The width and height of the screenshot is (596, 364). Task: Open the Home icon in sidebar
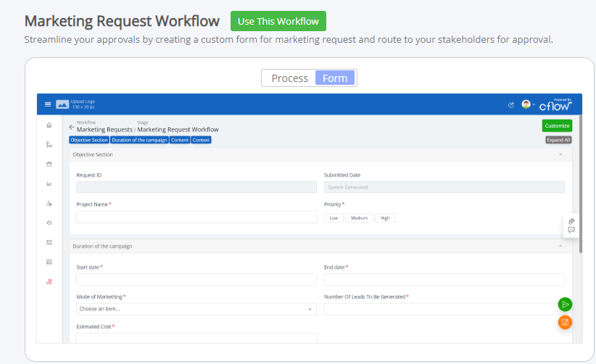click(x=49, y=125)
